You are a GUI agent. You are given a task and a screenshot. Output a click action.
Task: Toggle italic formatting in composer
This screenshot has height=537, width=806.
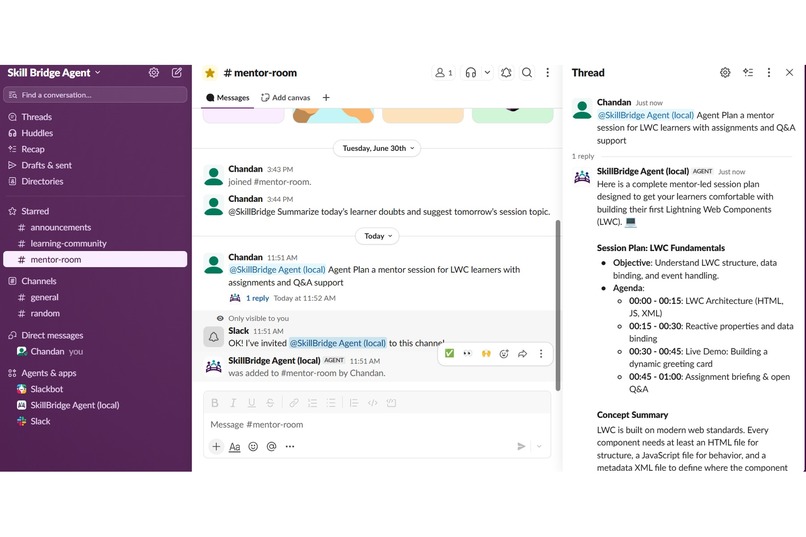[233, 403]
